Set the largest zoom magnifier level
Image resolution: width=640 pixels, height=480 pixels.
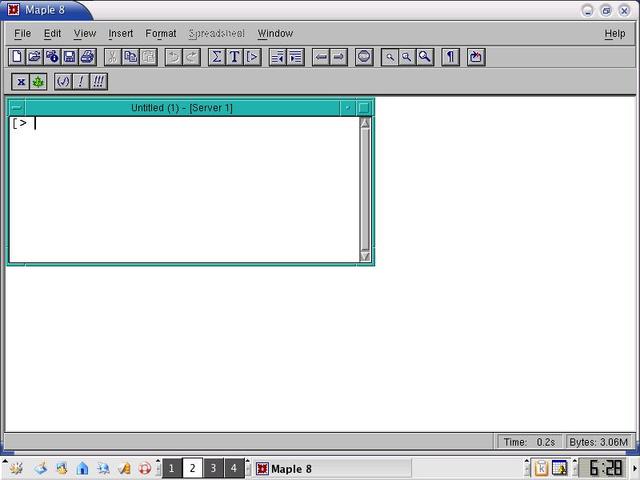(425, 57)
